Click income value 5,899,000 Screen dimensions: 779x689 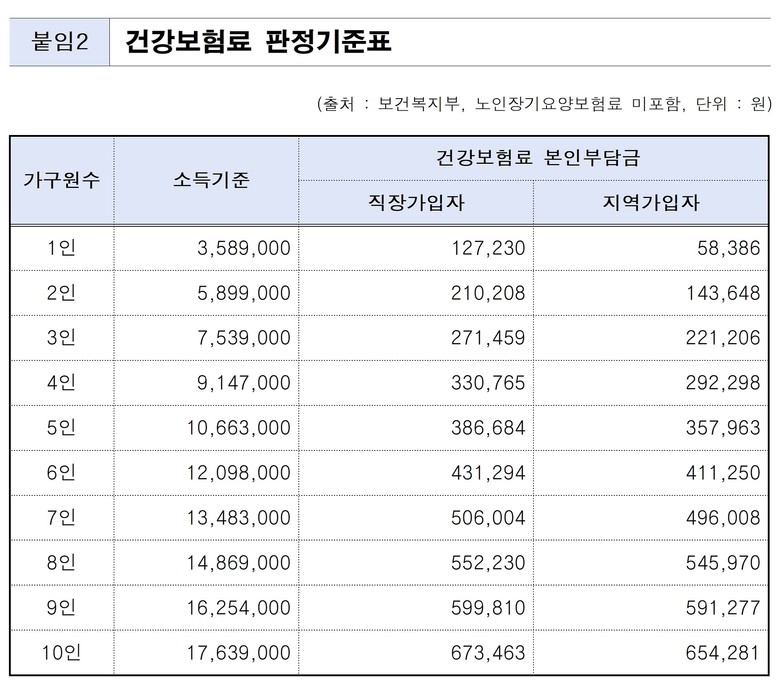[239, 293]
